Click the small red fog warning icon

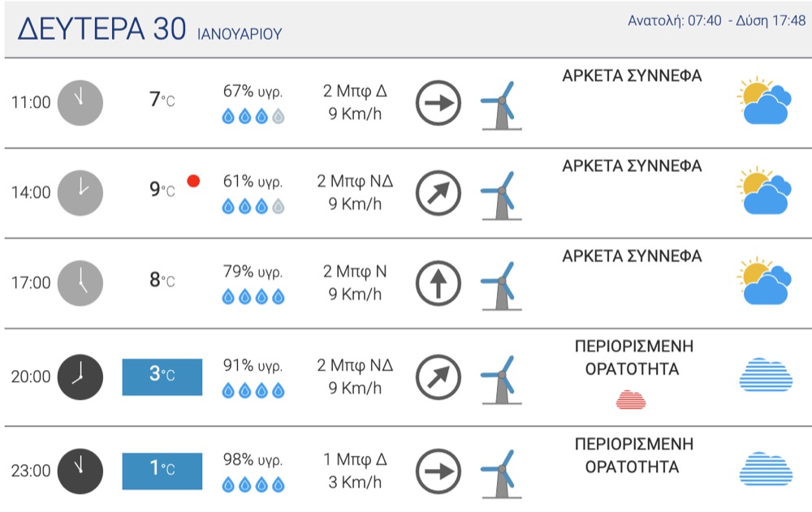[631, 400]
